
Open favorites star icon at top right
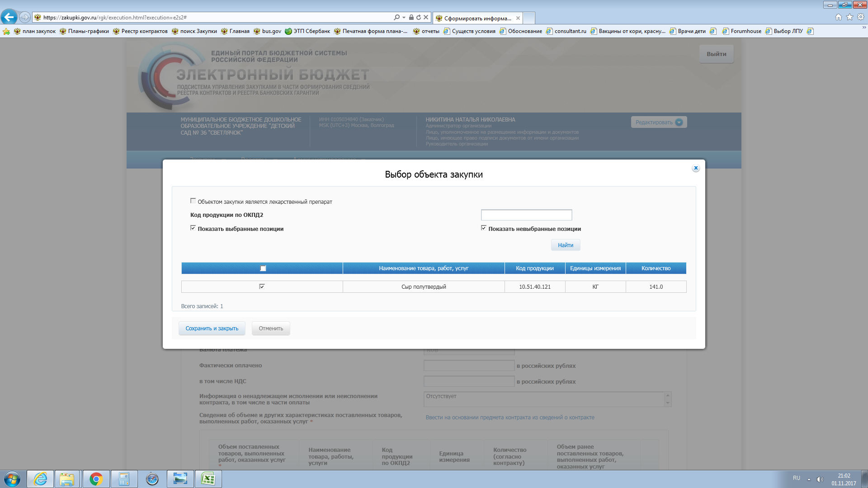(x=849, y=17)
